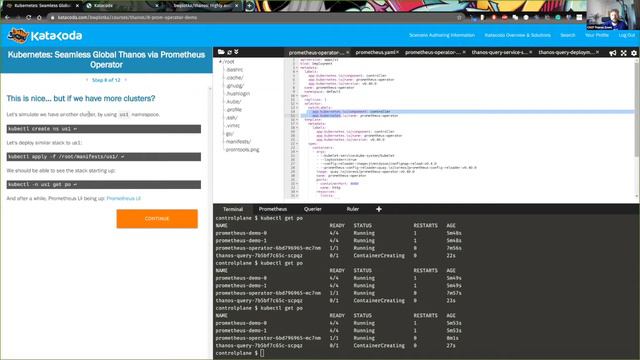Viewport: 640px width, 360px height.
Task: Close the thanos-query-deployment editor tab
Action: (x=597, y=52)
